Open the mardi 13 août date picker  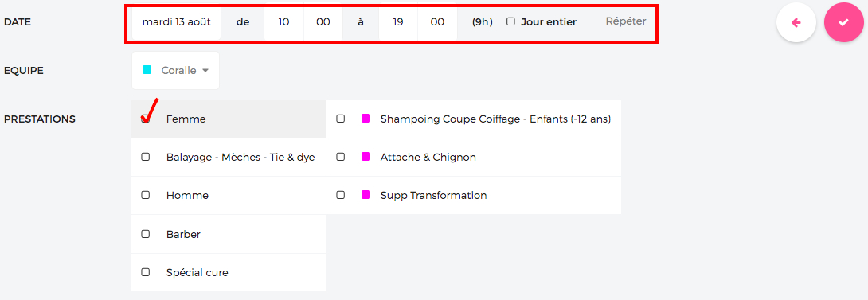[177, 23]
